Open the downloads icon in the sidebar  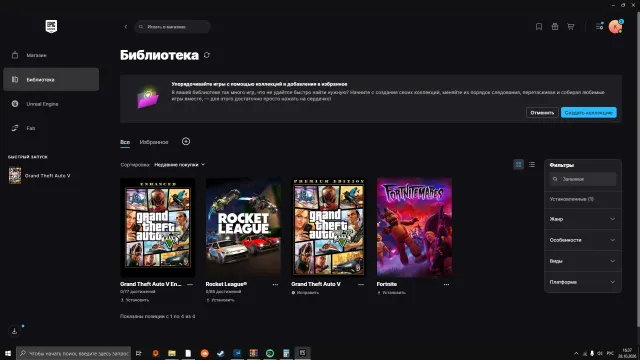[x=14, y=331]
